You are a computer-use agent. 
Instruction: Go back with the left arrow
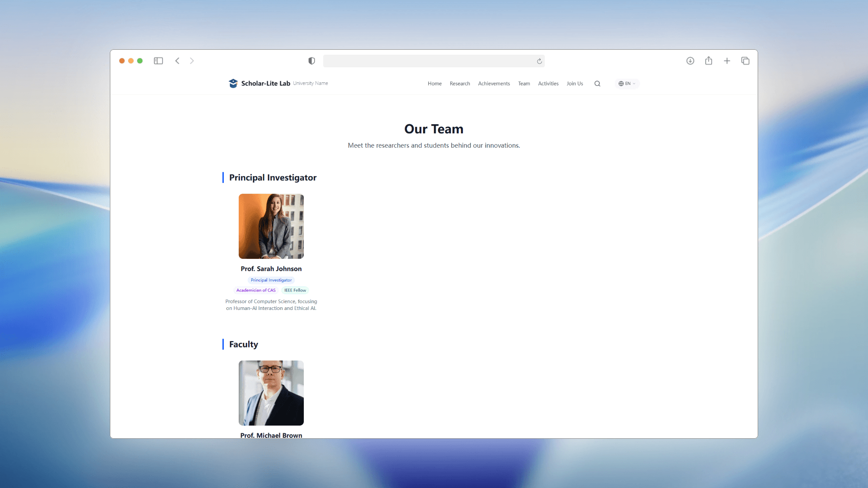tap(177, 61)
